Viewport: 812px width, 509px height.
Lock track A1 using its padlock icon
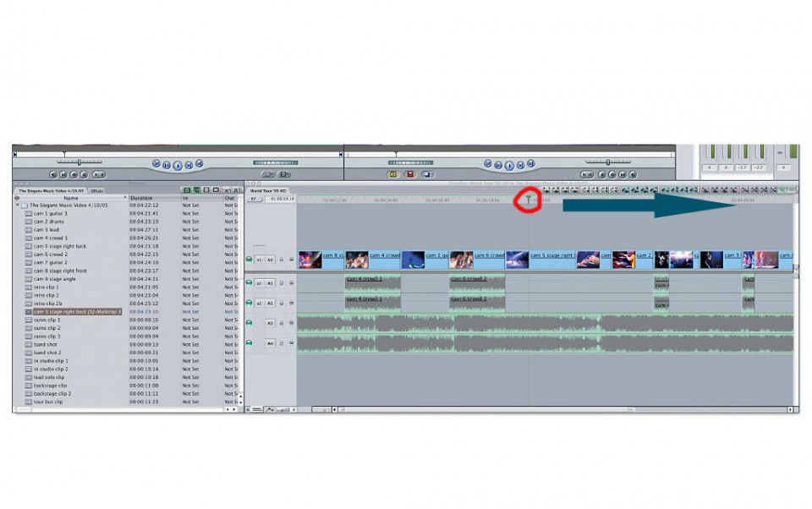click(x=281, y=282)
